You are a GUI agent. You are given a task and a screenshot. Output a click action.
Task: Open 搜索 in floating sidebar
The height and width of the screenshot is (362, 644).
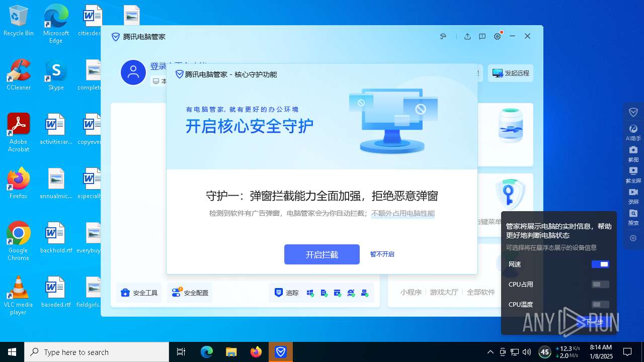click(x=633, y=217)
